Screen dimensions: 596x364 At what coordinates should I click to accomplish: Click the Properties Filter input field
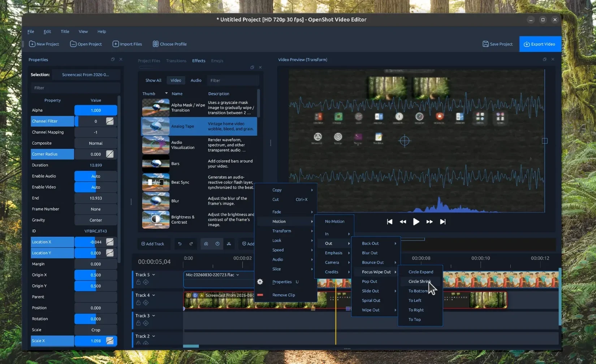tap(75, 88)
